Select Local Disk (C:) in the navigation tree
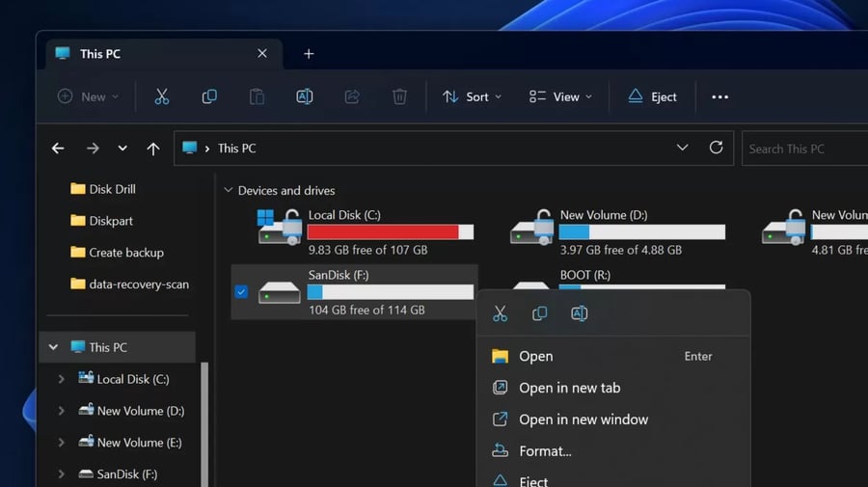This screenshot has height=487, width=868. 124,379
